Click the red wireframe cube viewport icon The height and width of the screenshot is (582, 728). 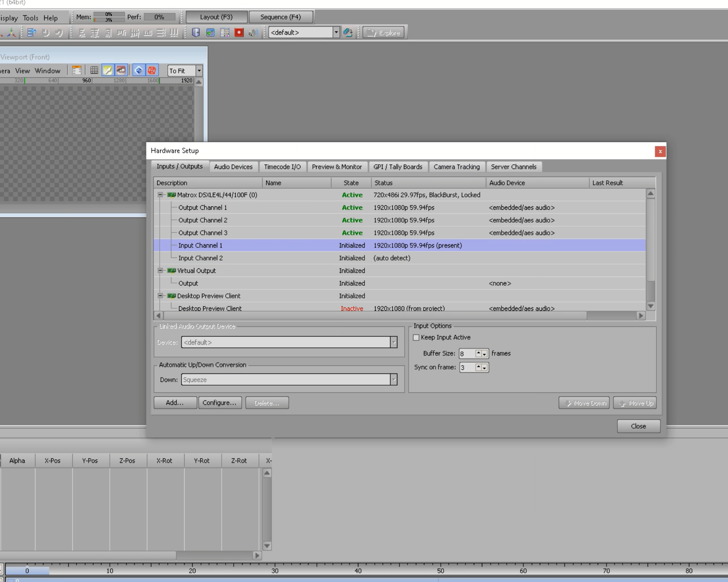(x=152, y=70)
